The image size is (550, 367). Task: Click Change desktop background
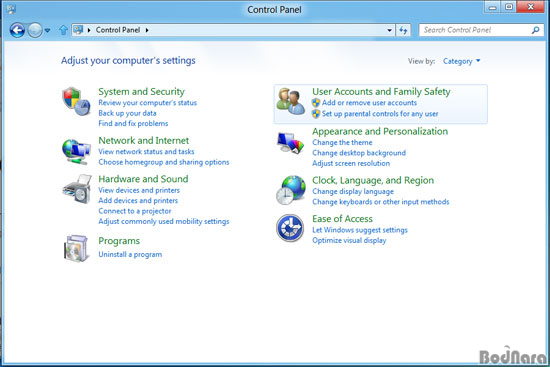click(x=359, y=153)
